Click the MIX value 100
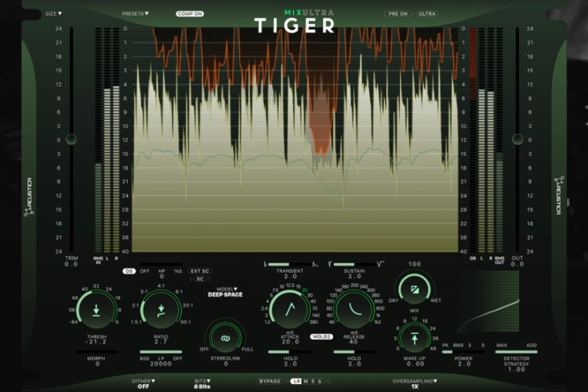 click(415, 264)
